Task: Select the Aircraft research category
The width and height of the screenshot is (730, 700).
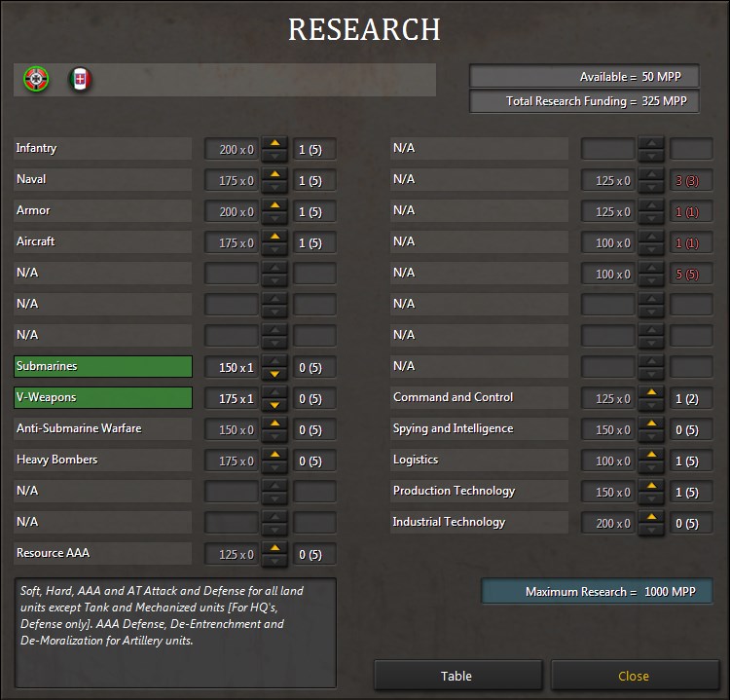Action: (x=102, y=242)
